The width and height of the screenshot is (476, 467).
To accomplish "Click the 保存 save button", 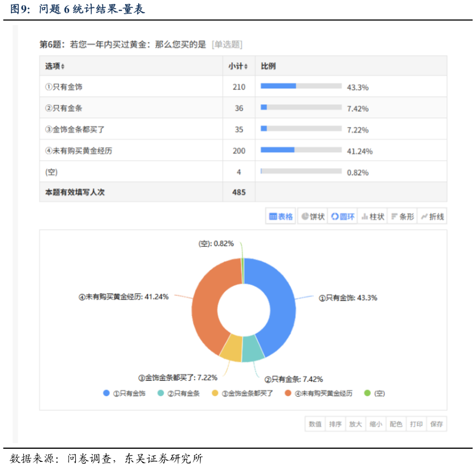I will pyautogui.click(x=437, y=424).
